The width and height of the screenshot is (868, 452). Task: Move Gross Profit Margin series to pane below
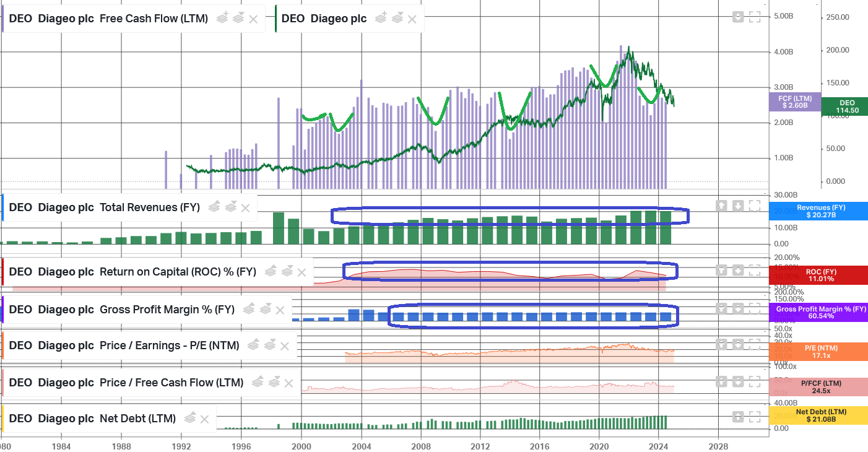click(265, 308)
